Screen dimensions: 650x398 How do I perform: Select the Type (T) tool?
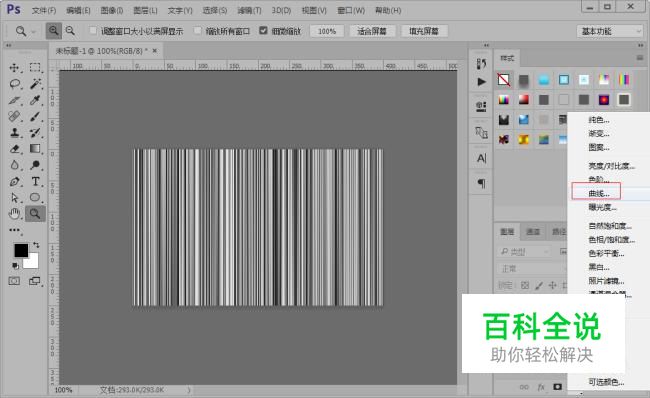pos(35,182)
